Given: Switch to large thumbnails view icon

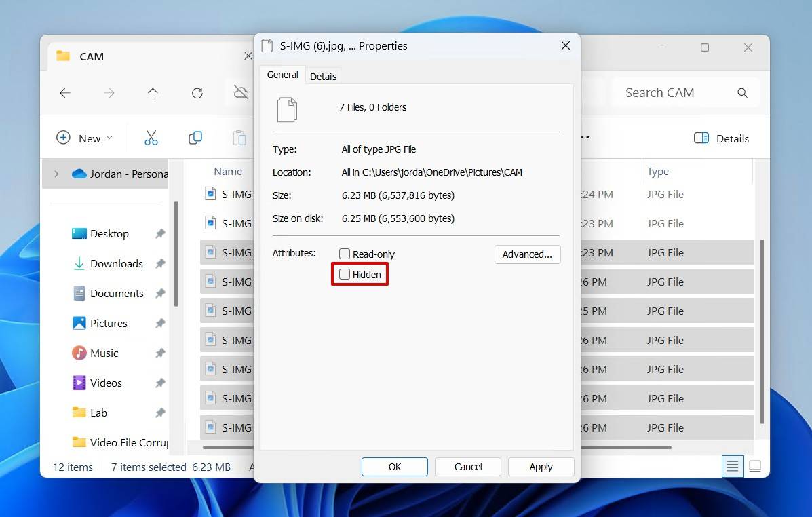Looking at the screenshot, I should (x=755, y=466).
